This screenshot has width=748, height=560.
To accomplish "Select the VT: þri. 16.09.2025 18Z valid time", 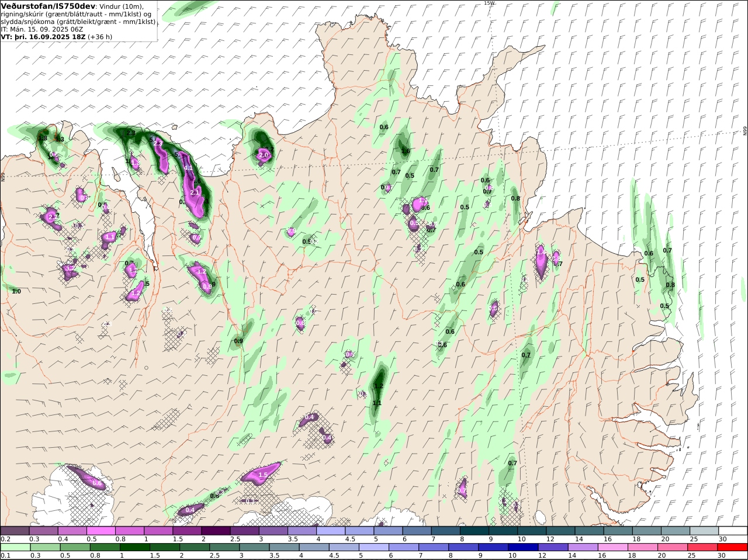I will click(43, 37).
